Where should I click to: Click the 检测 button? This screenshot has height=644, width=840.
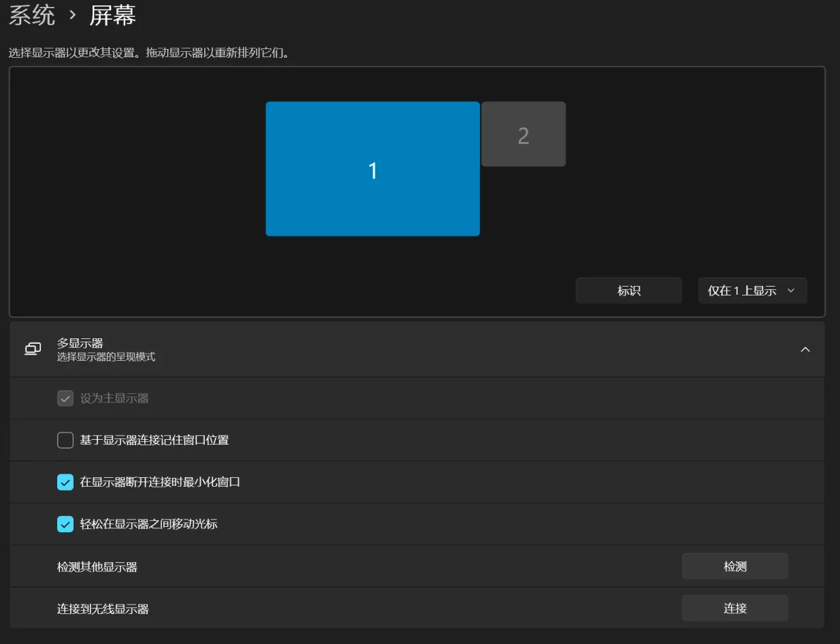tap(735, 566)
